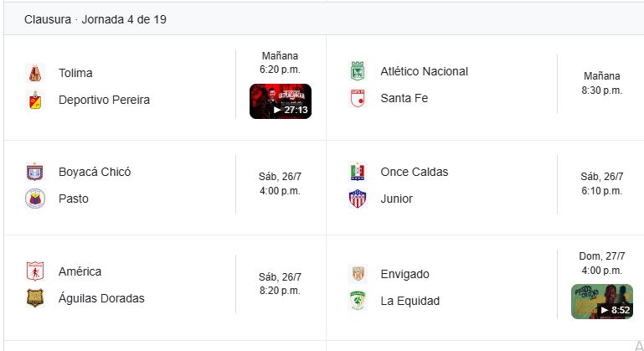The height and width of the screenshot is (351, 644).
Task: Click the Santa Fe crest icon
Action: 358,98
